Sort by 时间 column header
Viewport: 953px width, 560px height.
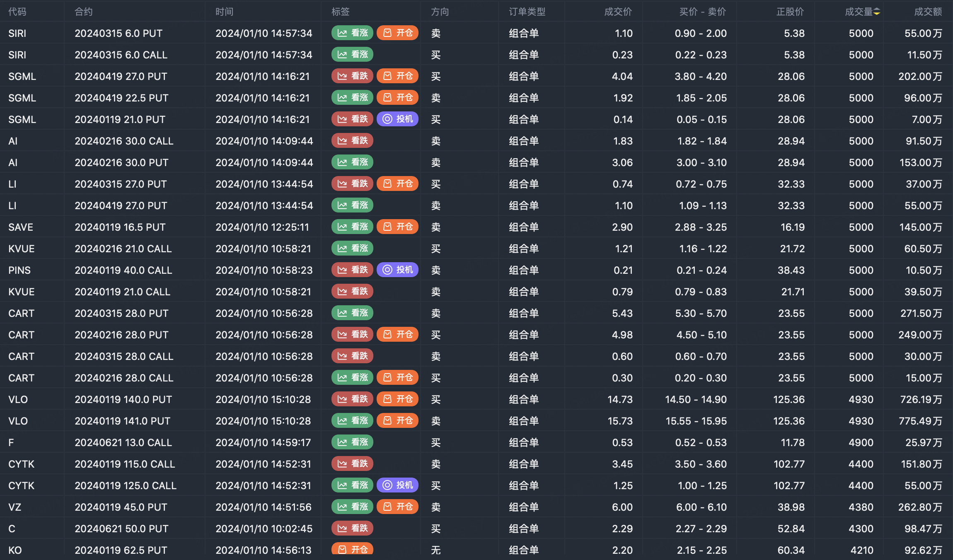224,12
